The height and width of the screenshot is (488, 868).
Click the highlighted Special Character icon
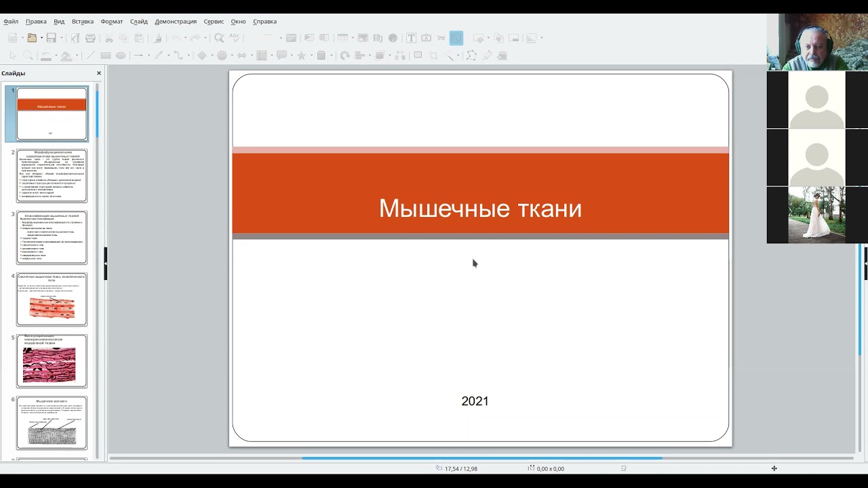(x=456, y=38)
